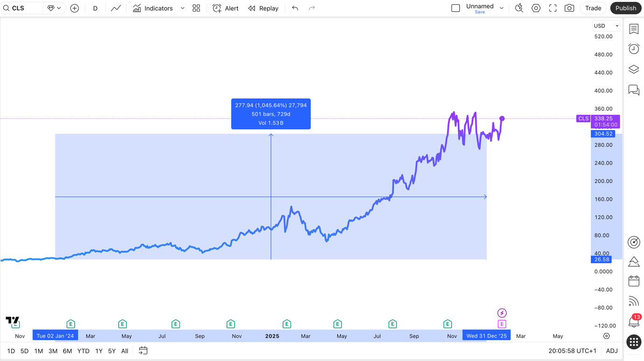Open the USD currency dropdown

[606, 26]
